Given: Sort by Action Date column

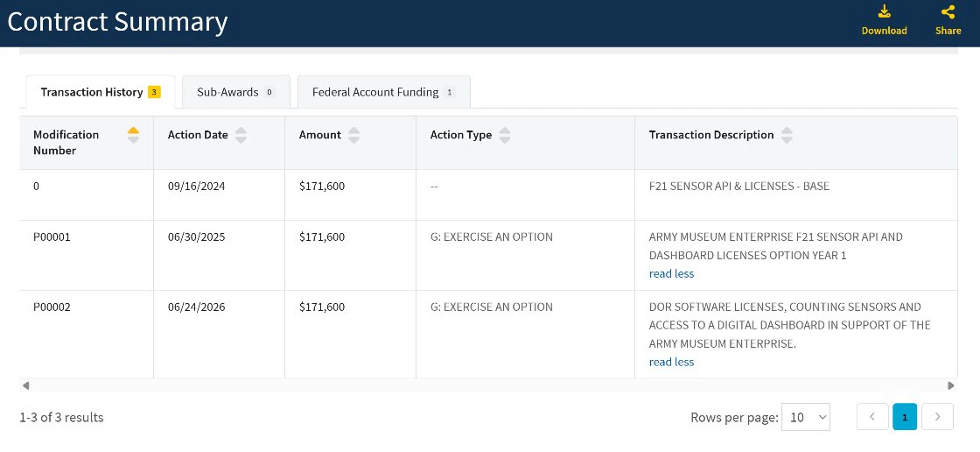Looking at the screenshot, I should point(241,135).
